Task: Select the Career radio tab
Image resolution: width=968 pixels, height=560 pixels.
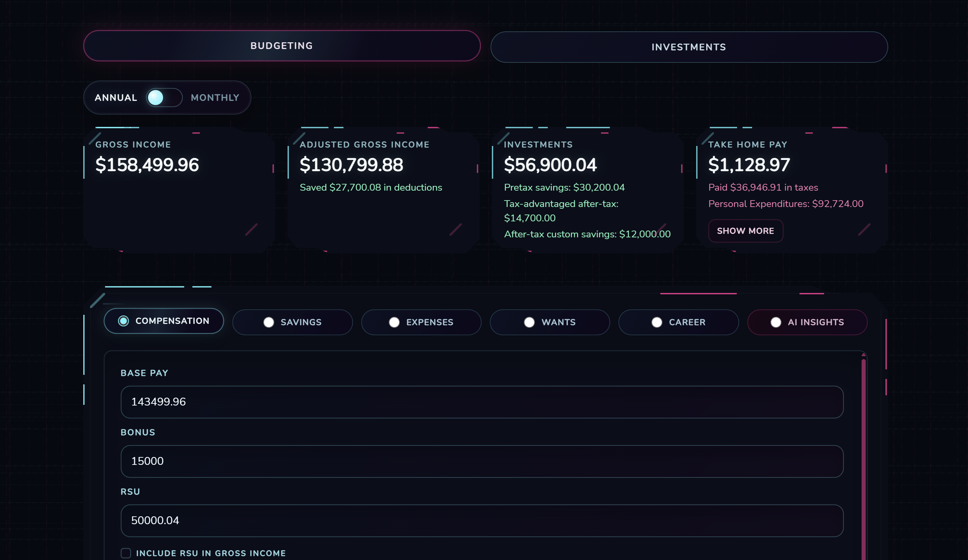Action: (678, 322)
